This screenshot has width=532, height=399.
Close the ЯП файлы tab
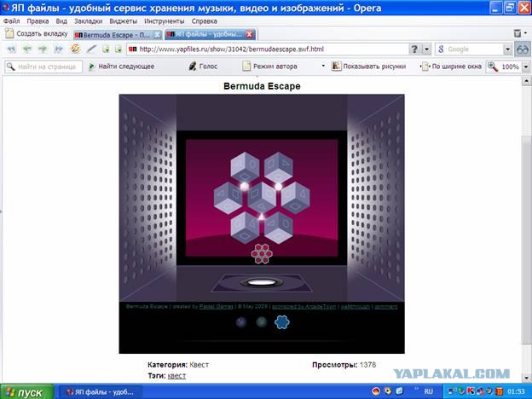coord(249,35)
